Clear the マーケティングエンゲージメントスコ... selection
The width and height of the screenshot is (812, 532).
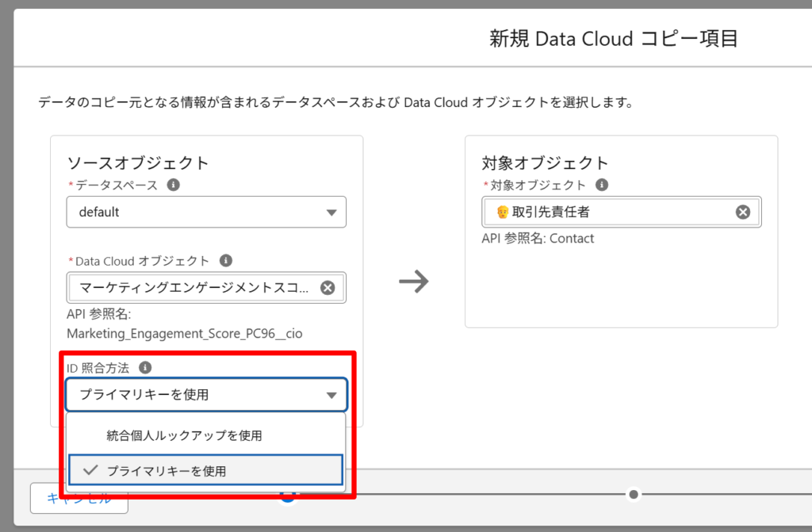327,288
